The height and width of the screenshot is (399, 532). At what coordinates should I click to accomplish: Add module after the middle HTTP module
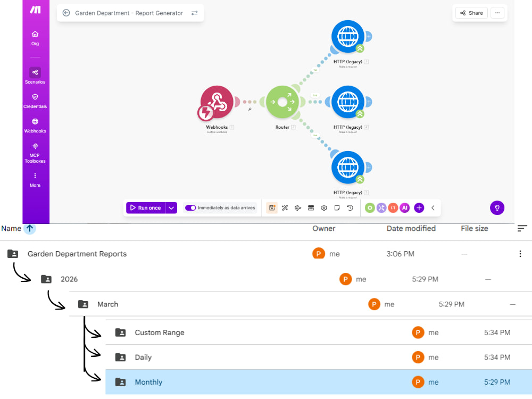click(x=369, y=102)
